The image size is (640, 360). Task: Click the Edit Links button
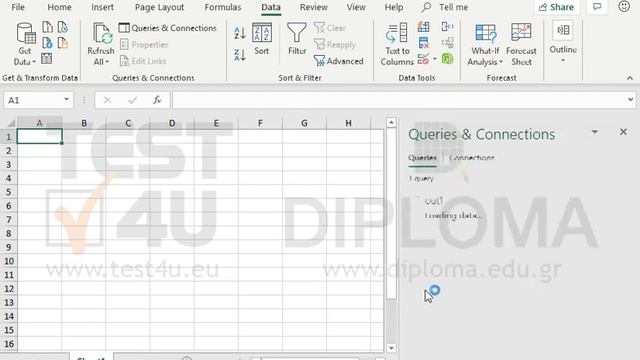143,61
